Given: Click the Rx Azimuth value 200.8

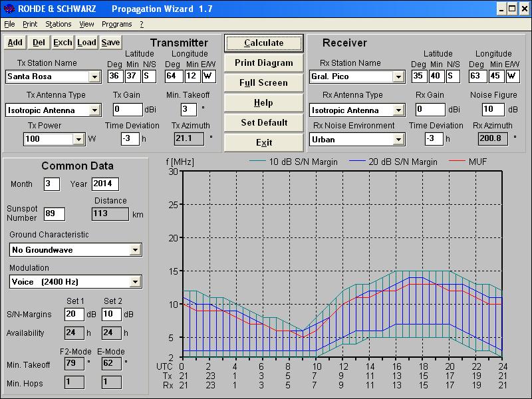Looking at the screenshot, I should click(x=493, y=139).
